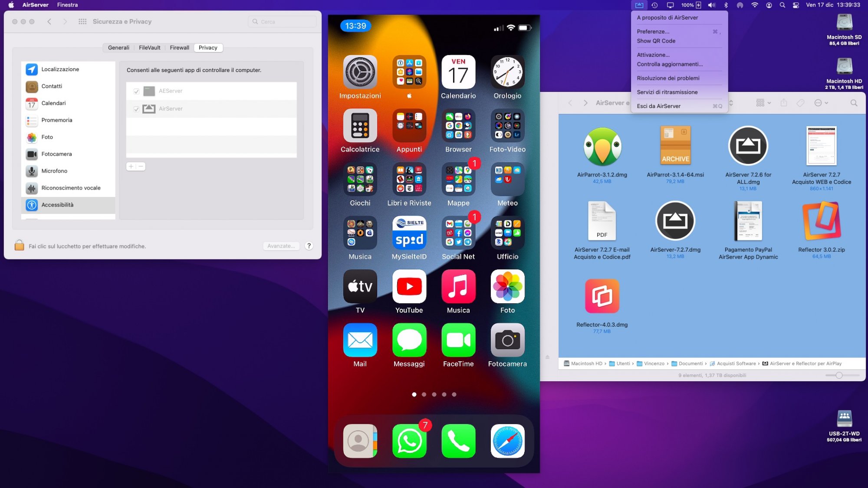Adjust the Finder icon size slider

tap(839, 375)
